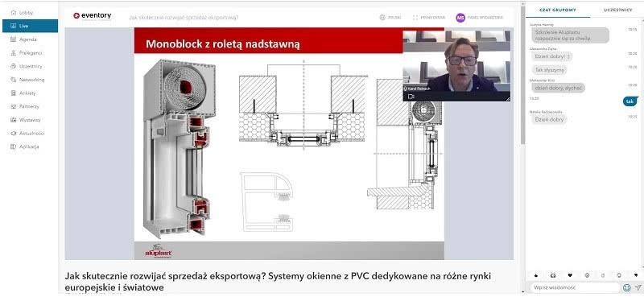644x297 pixels.
Task: Click Natalia's Dzień dobry message
Action: pyautogui.click(x=549, y=120)
